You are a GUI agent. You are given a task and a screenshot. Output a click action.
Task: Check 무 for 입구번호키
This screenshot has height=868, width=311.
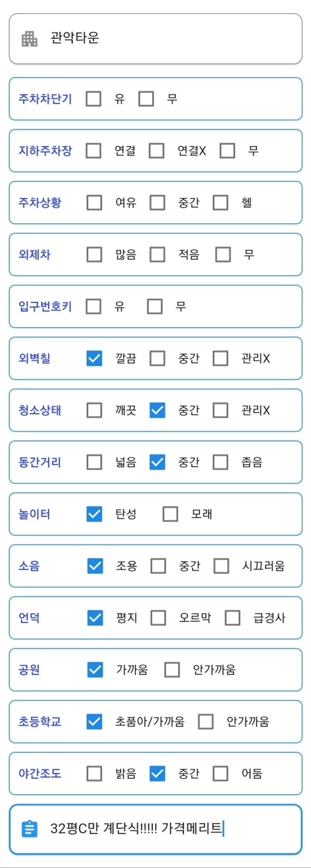(x=155, y=306)
